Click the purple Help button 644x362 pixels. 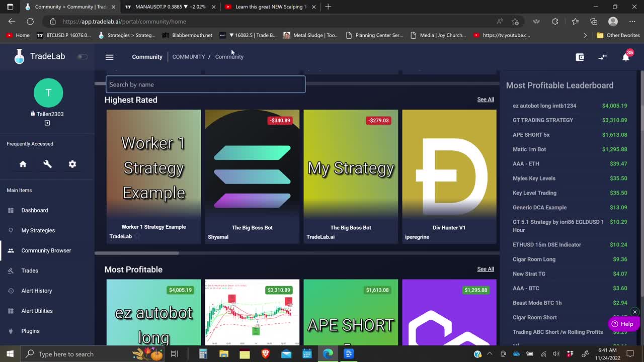point(623,324)
